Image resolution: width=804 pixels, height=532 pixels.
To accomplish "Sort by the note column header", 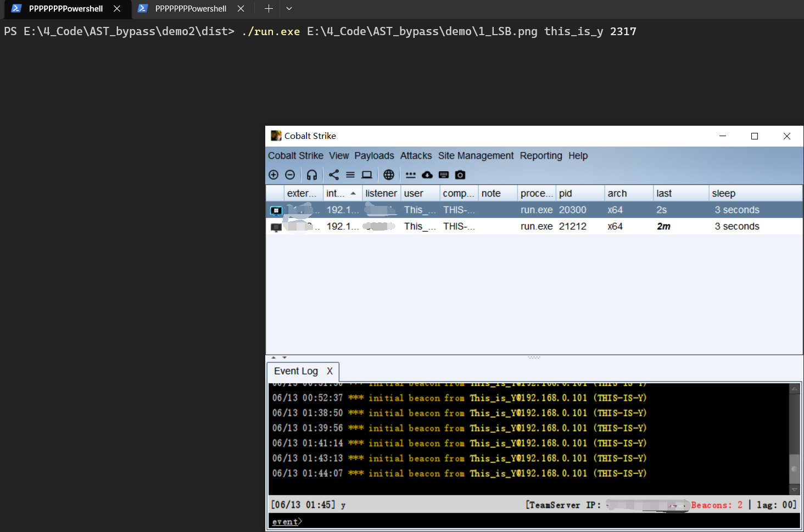I will click(x=498, y=193).
